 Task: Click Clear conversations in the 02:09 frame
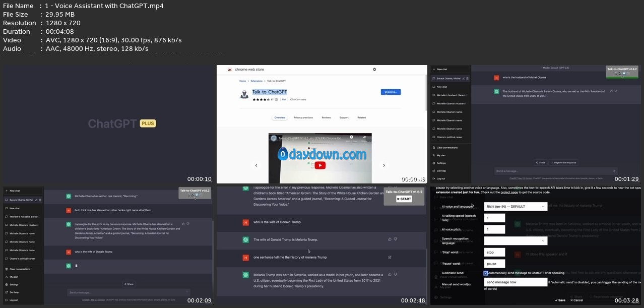pos(23,269)
